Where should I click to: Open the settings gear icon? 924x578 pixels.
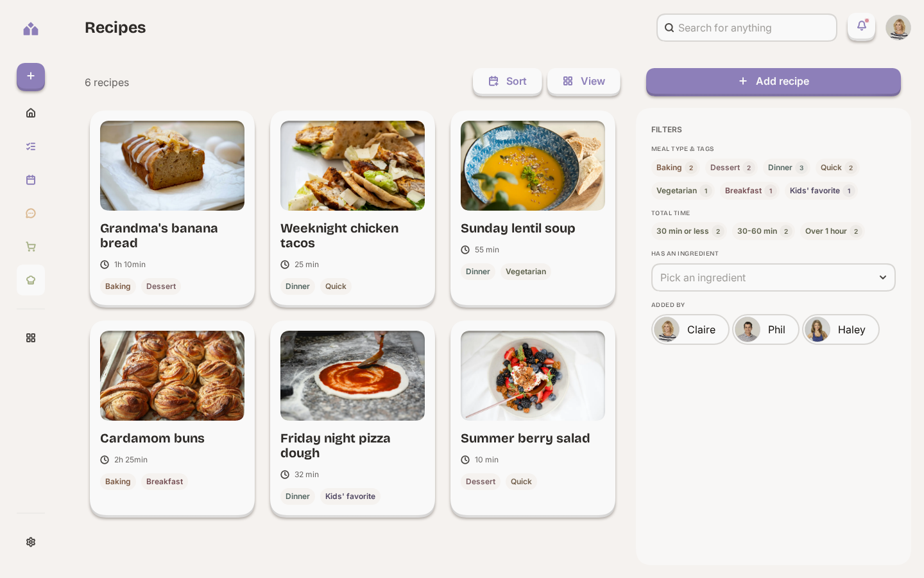click(31, 542)
